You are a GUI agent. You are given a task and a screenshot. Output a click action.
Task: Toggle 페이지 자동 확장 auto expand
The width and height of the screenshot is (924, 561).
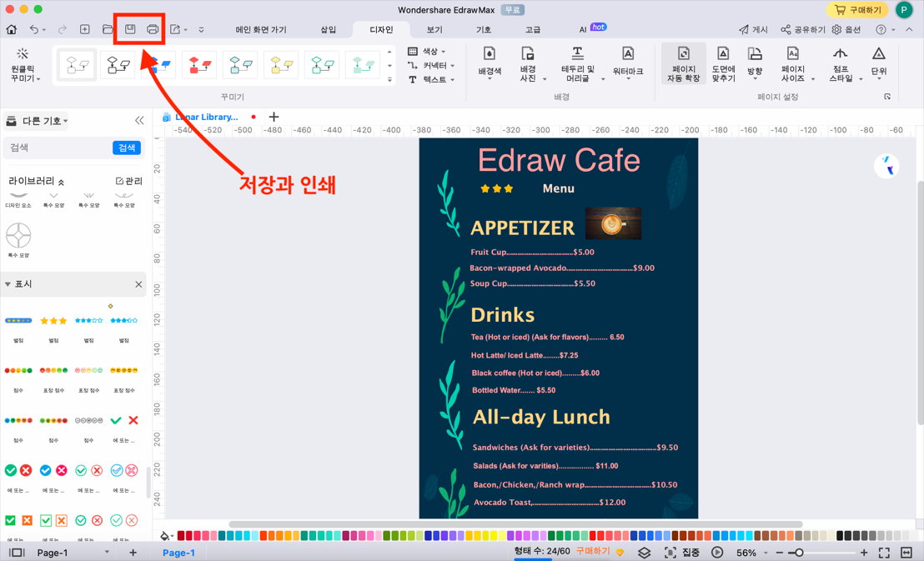pyautogui.click(x=684, y=64)
